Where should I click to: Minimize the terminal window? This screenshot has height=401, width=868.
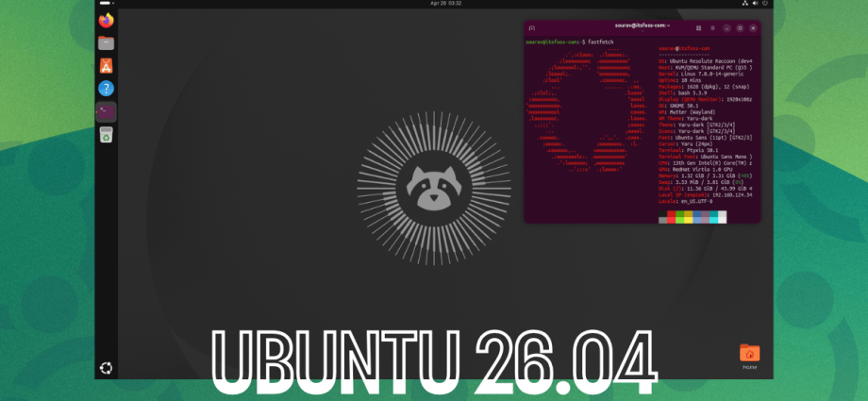[x=726, y=27]
